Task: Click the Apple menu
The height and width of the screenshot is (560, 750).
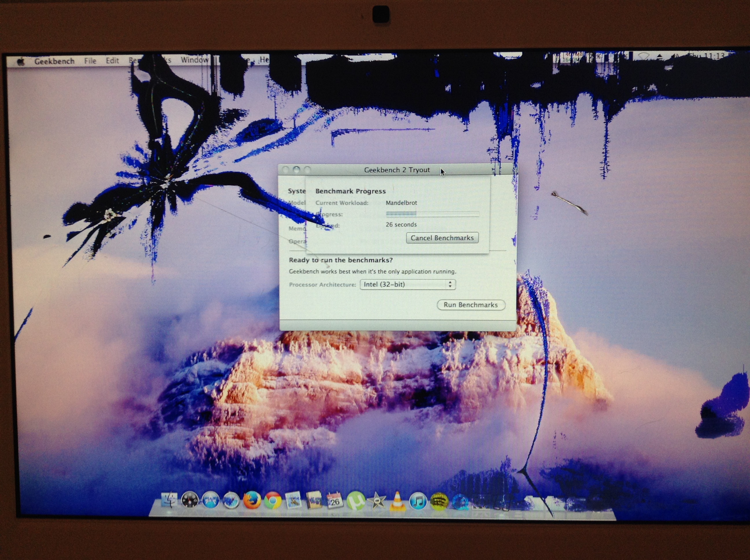Action: [21, 62]
